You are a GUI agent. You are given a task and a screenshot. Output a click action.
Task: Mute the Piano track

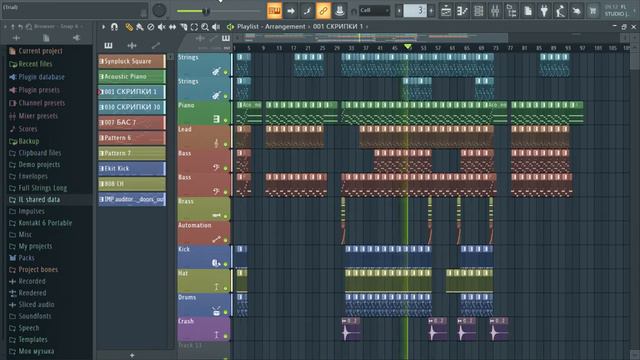click(x=225, y=120)
